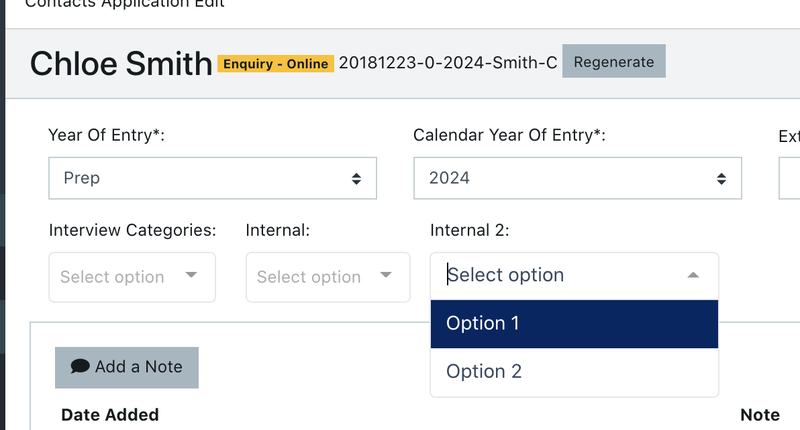
Task: Click the Date Added column header
Action: (110, 415)
